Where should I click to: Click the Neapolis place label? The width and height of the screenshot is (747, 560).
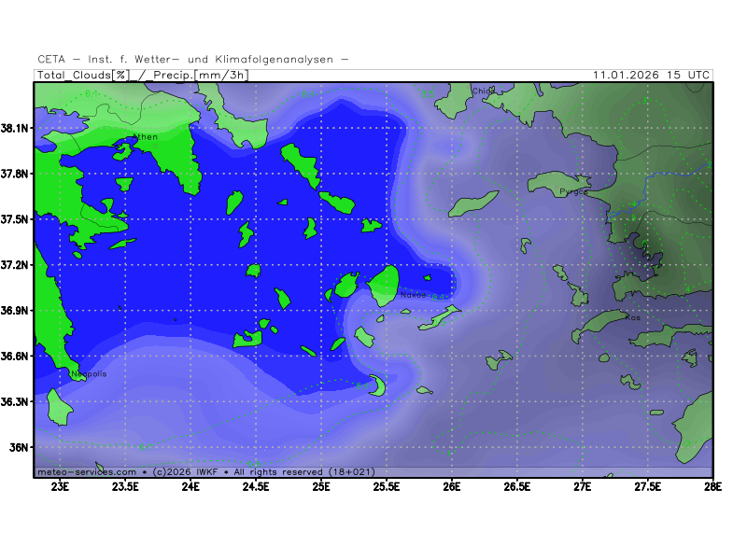90,374
